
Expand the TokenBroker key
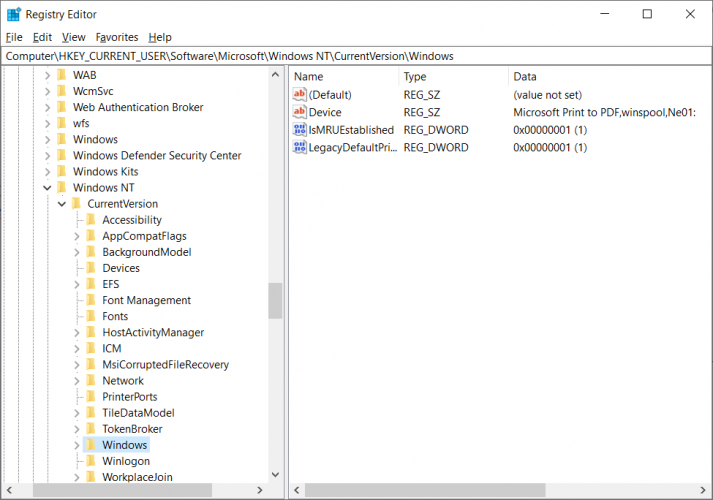click(76, 429)
